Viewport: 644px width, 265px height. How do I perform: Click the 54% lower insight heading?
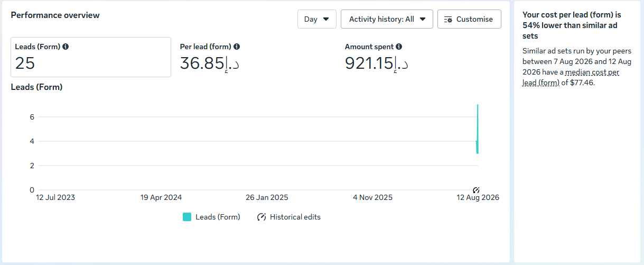coord(572,25)
